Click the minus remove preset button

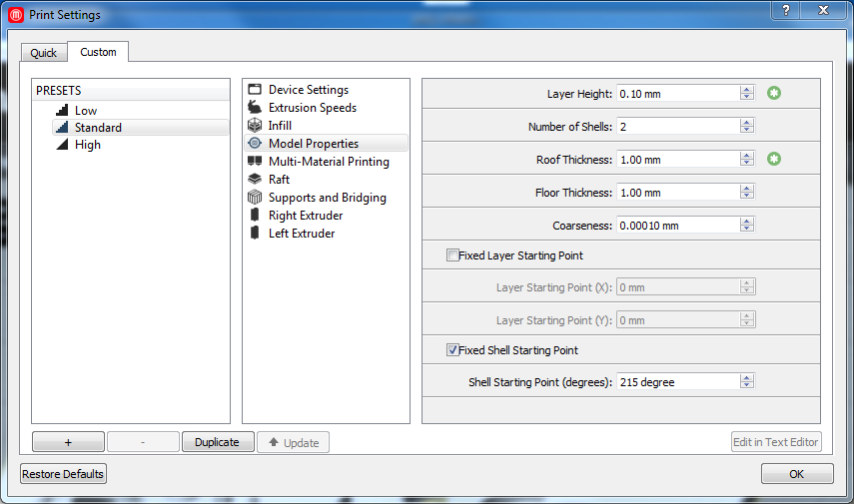pos(143,442)
